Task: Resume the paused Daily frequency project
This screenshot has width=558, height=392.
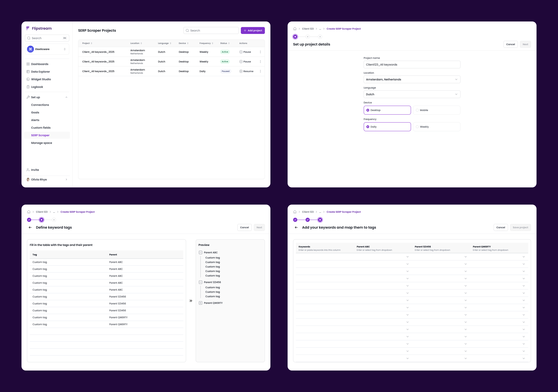Action: click(x=246, y=71)
